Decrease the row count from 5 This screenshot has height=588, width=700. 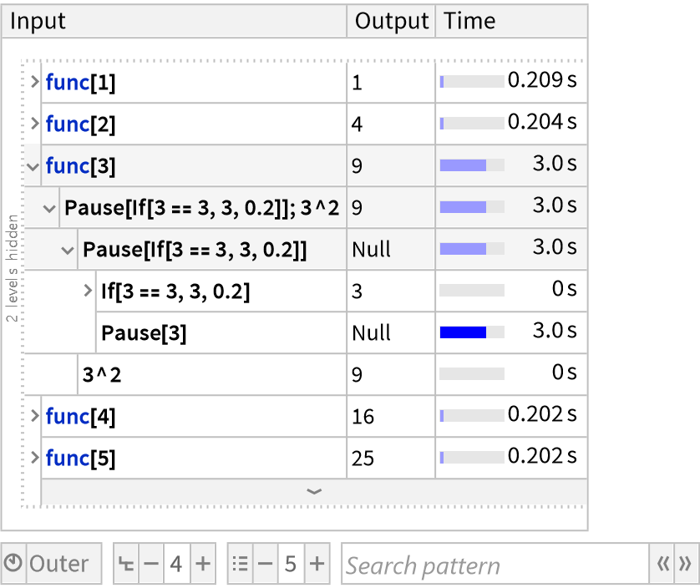tap(266, 565)
